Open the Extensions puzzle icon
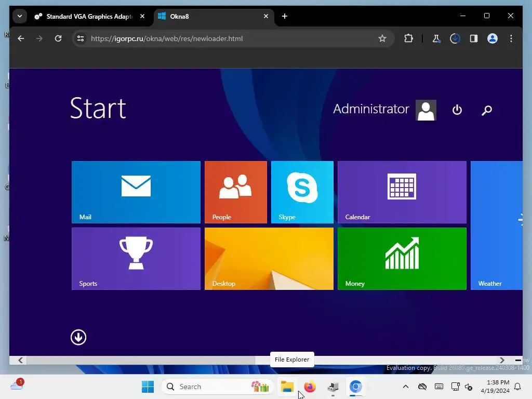Image resolution: width=532 pixels, height=399 pixels. tap(408, 38)
